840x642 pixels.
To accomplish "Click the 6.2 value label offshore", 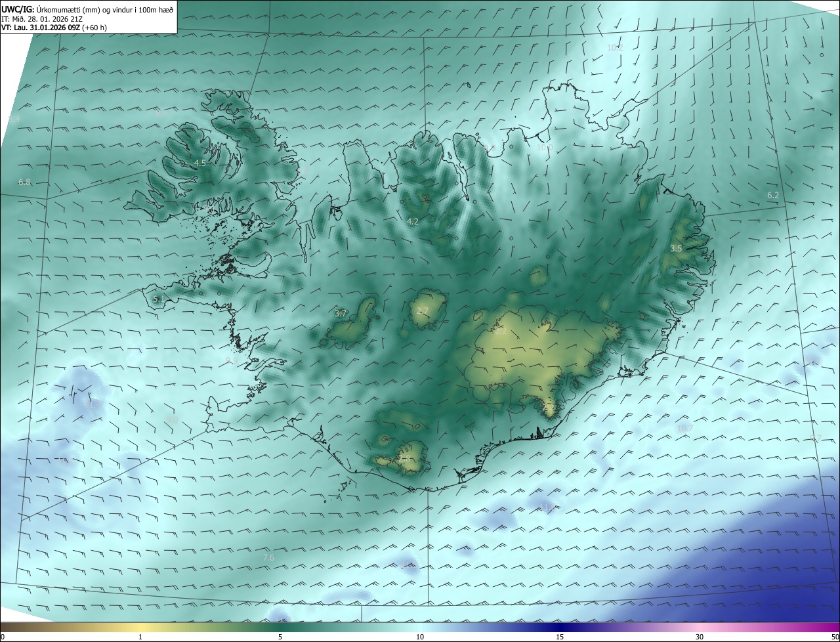I will point(773,195).
